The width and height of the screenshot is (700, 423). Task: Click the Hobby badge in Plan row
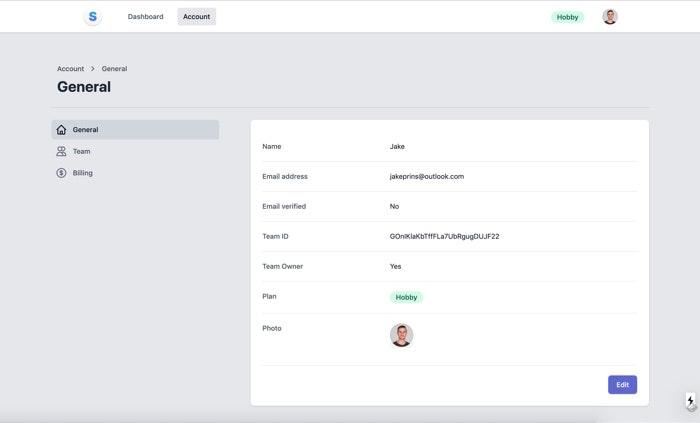pyautogui.click(x=406, y=297)
